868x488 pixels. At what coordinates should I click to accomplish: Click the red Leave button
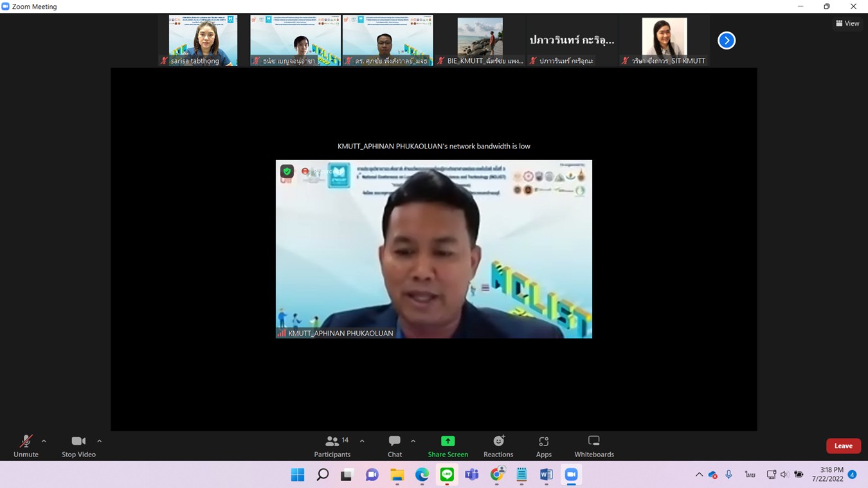(x=843, y=446)
